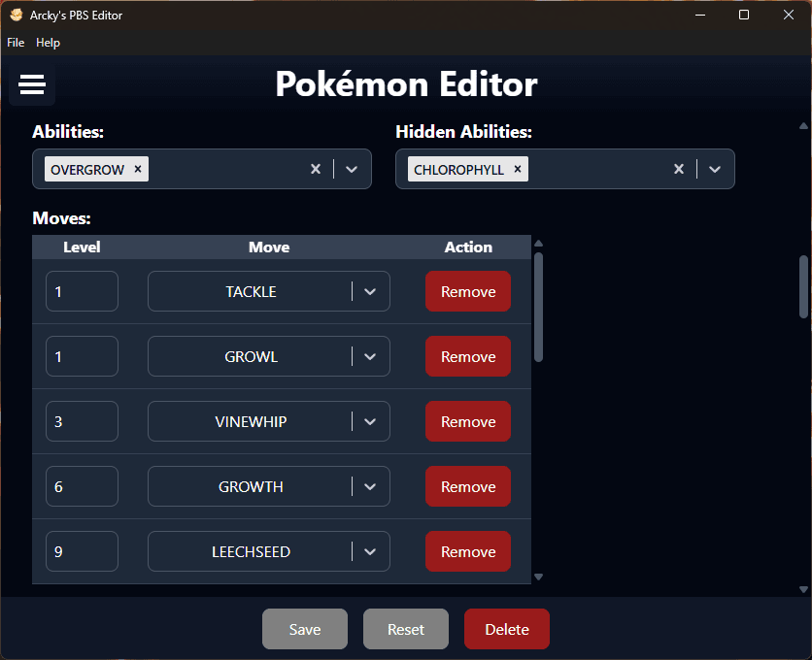
Task: Open the File menu
Action: coord(16,43)
